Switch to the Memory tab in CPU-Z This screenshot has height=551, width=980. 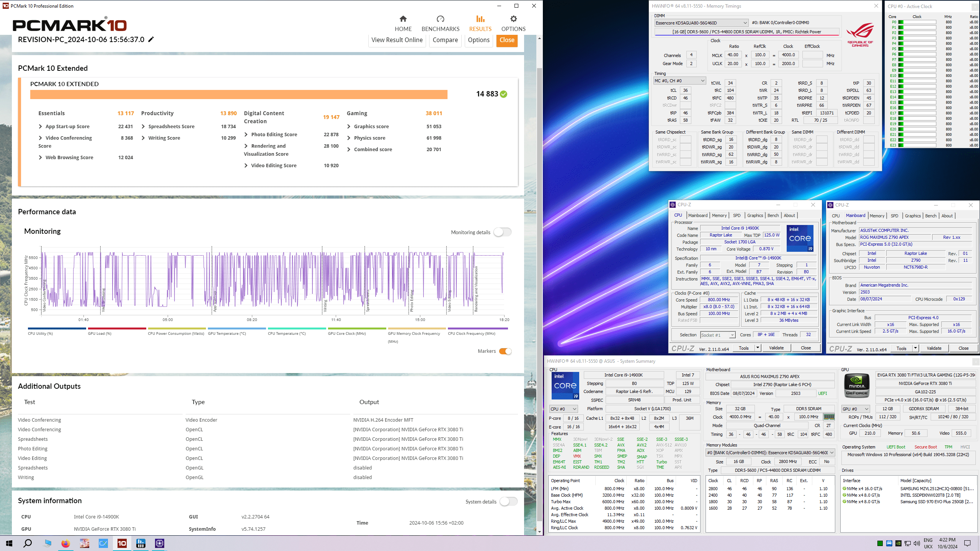click(x=719, y=215)
